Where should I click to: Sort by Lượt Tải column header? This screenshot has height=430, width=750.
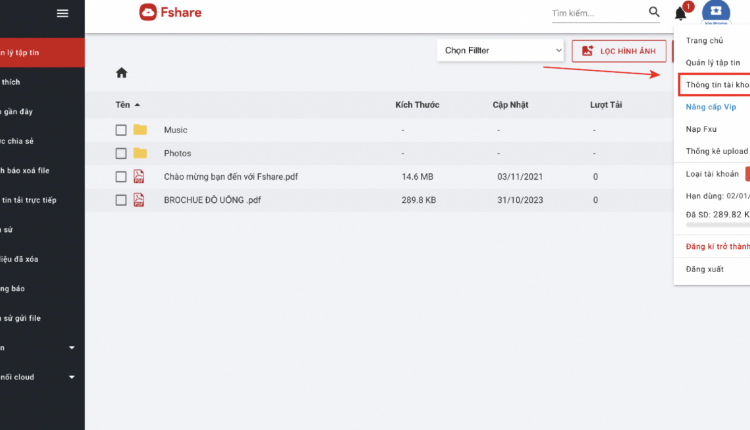click(606, 105)
